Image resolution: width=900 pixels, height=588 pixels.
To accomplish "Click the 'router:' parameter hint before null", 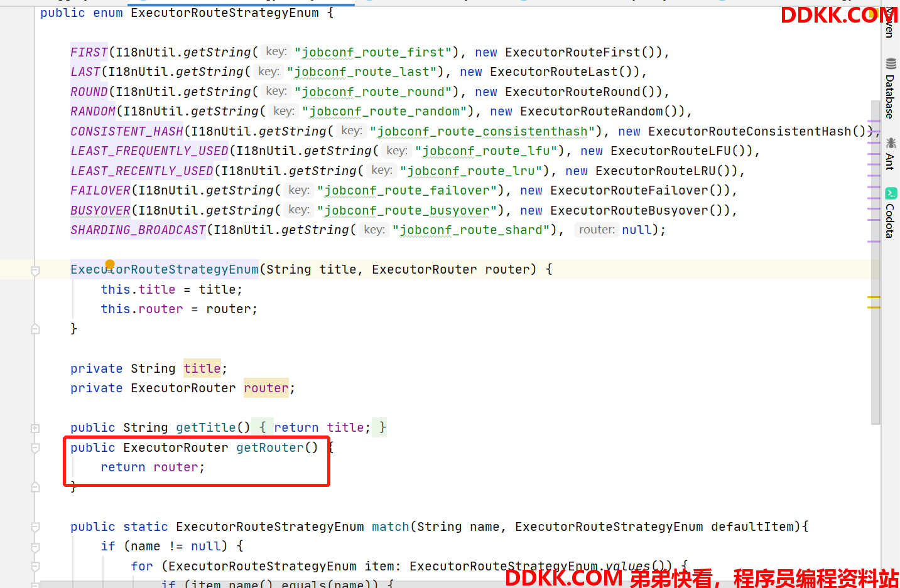I will 597,230.
